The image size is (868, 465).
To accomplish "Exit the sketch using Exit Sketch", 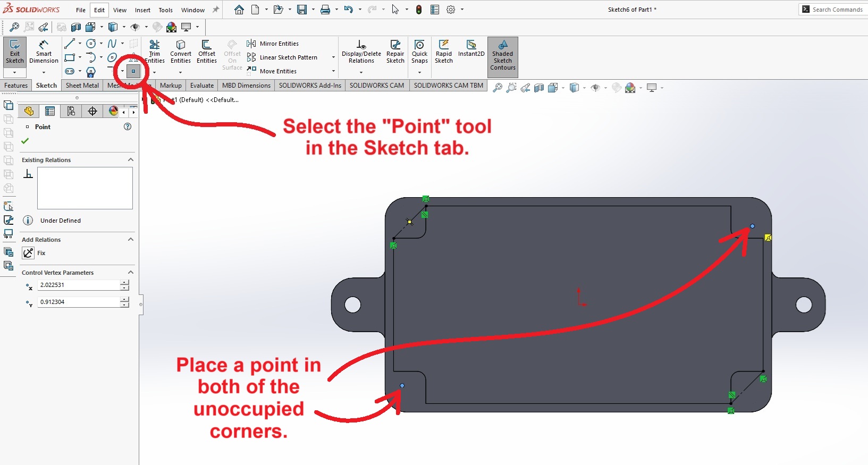I will coord(15,52).
